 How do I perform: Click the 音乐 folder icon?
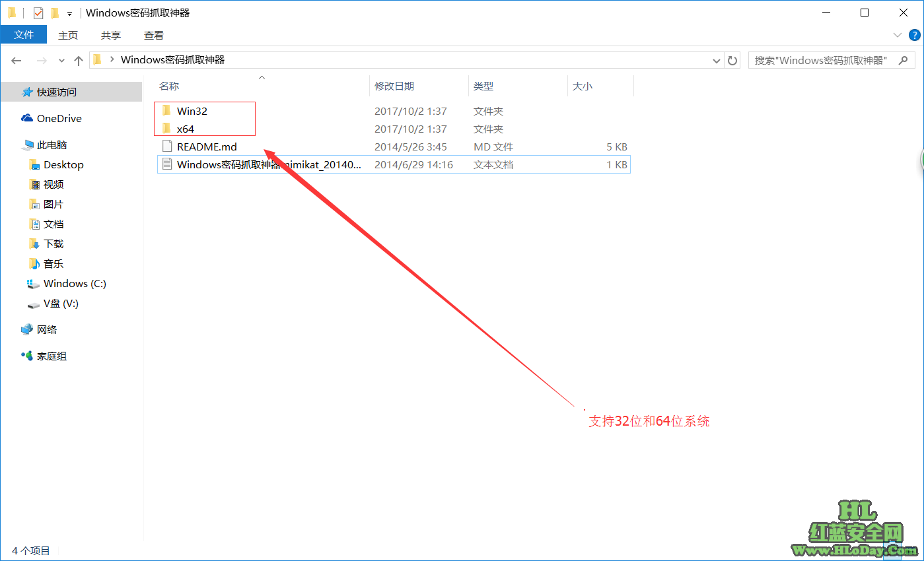(34, 263)
